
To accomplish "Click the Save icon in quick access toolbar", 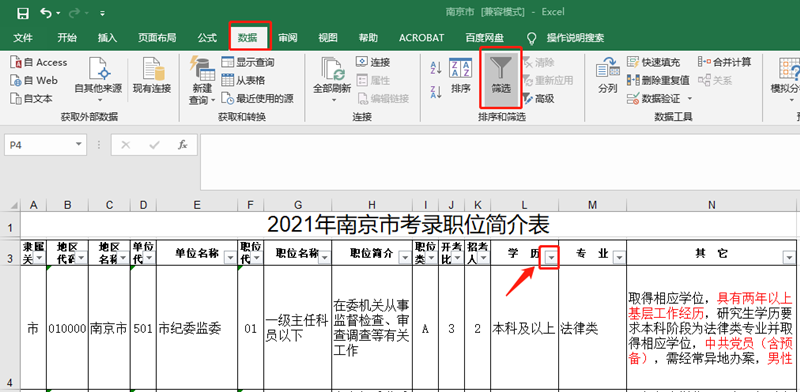I will (22, 13).
